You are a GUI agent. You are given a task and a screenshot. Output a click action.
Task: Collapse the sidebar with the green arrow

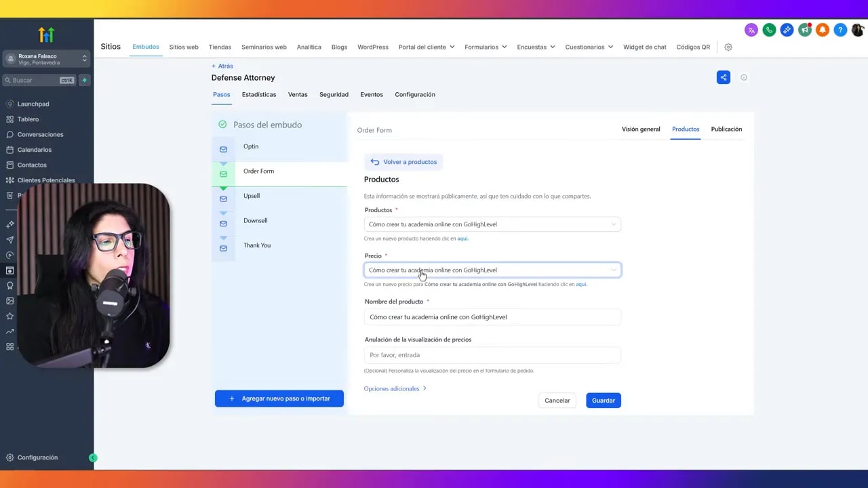click(93, 457)
